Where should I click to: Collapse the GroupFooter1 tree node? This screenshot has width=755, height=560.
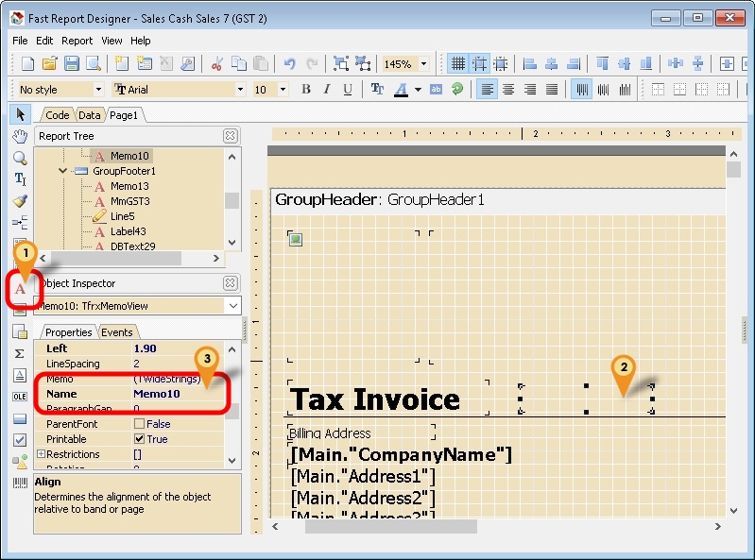click(x=62, y=171)
